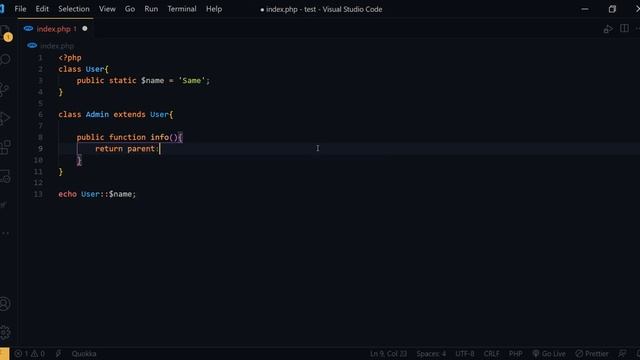Screen dimensions: 640x360
Task: Open the Help menu
Action: click(x=214, y=9)
